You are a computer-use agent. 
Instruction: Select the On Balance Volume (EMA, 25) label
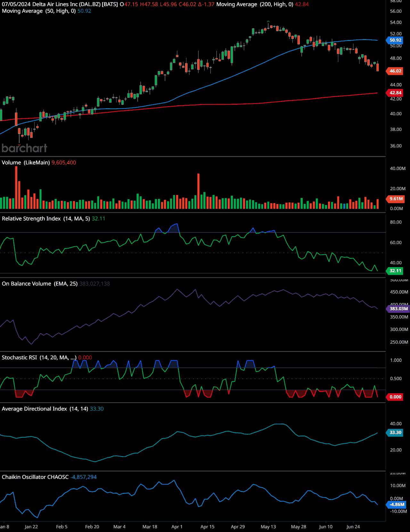pos(40,284)
